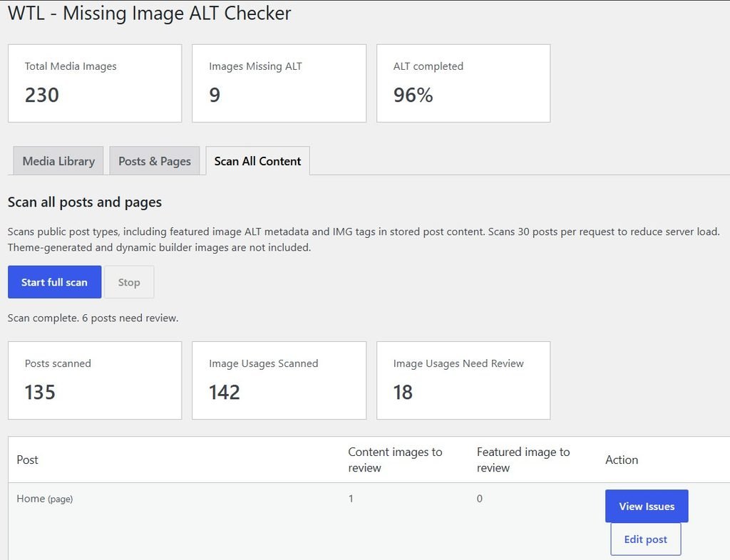Click Home row featured image count 0
This screenshot has width=730, height=560.
[480, 499]
